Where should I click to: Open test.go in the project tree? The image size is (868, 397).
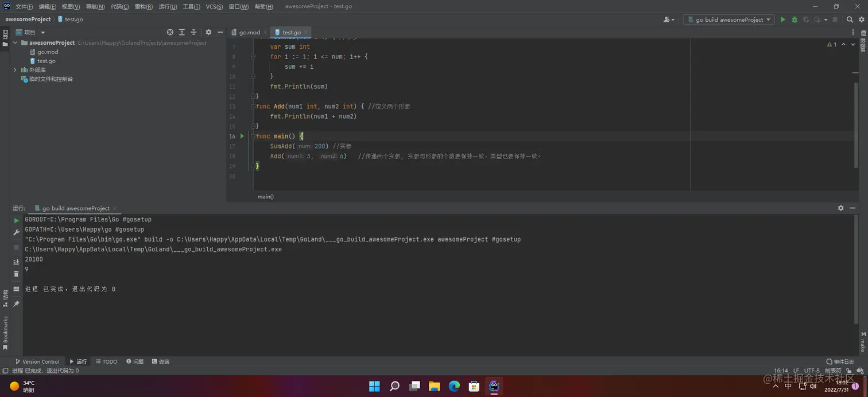click(46, 61)
